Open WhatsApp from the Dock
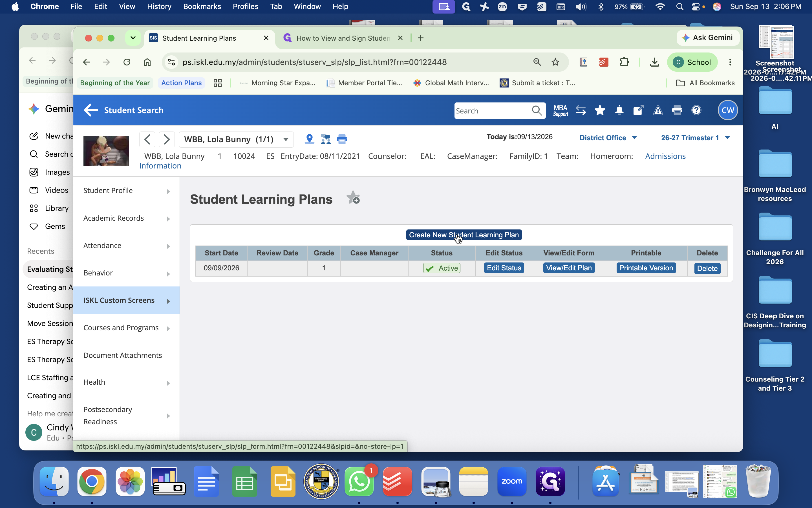The height and width of the screenshot is (508, 812). (x=359, y=481)
